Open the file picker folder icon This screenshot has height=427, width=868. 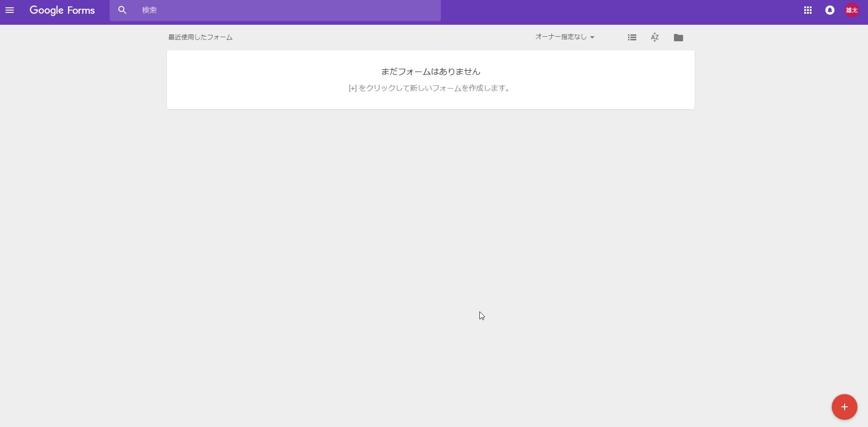pos(679,38)
